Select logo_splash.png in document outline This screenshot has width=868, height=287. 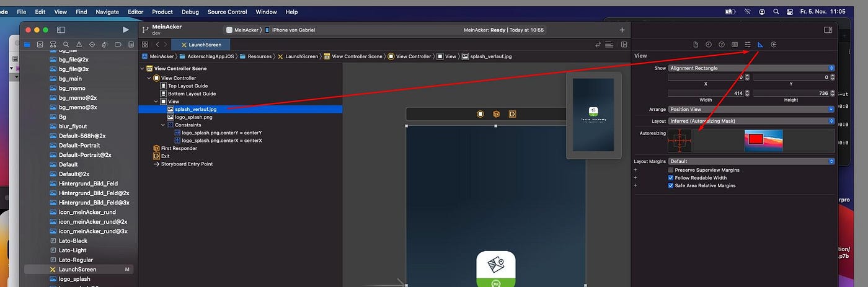tap(193, 117)
